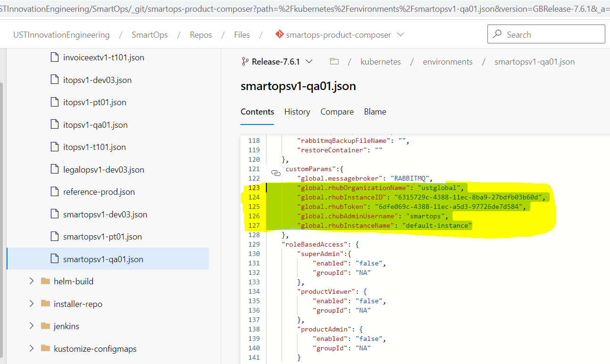Open smartopsv1-dev03.json in file tree
The width and height of the screenshot is (610, 364).
tap(105, 215)
